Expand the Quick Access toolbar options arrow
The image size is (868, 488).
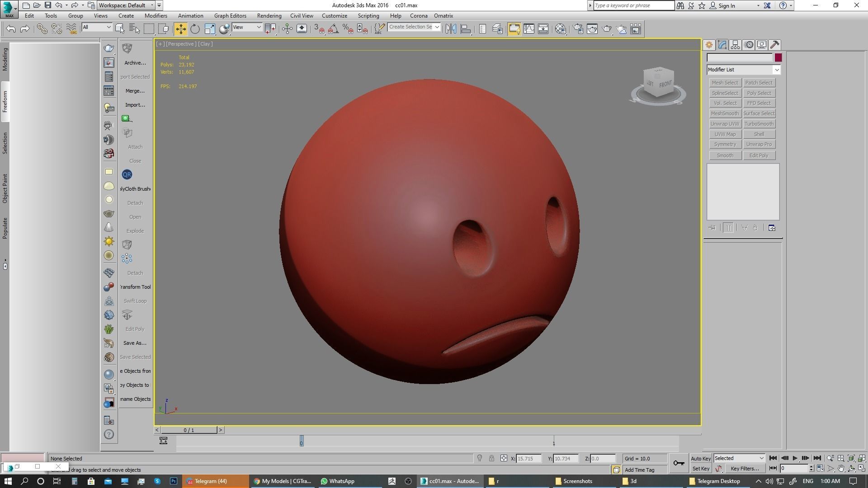point(159,5)
